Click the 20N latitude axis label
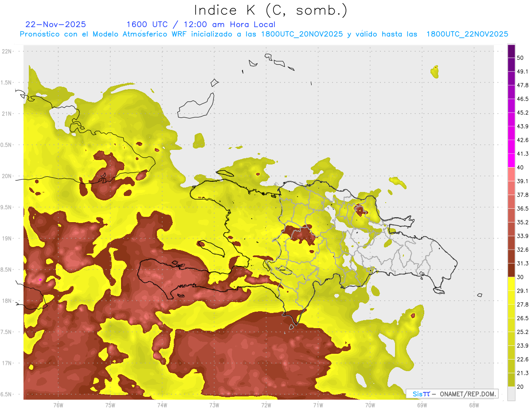The image size is (532, 411). [7, 176]
